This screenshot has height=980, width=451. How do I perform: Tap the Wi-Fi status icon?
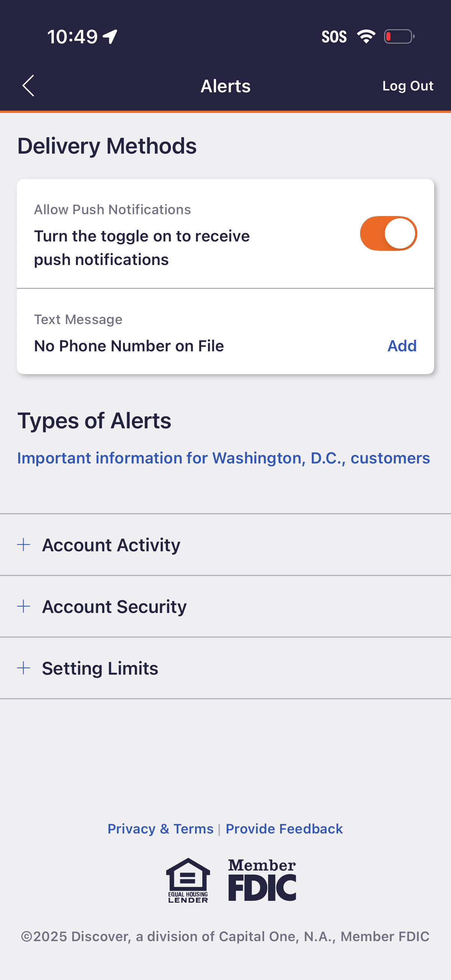pos(366,37)
